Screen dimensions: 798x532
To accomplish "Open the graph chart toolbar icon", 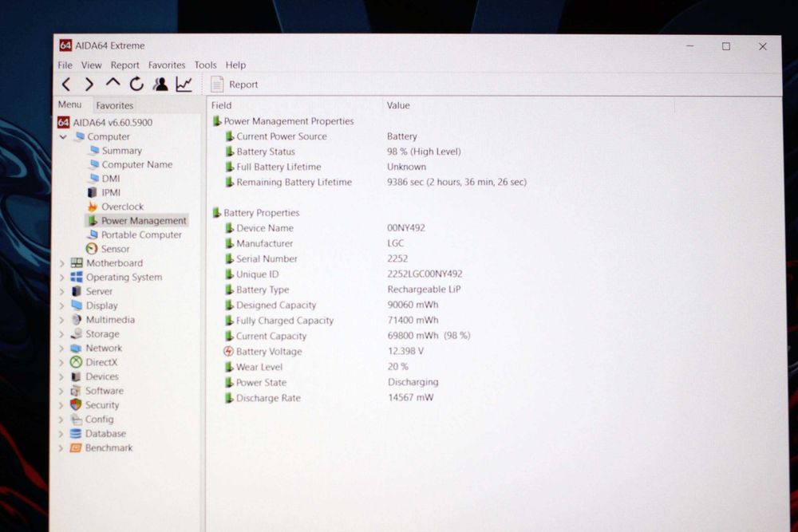I will coord(184,84).
